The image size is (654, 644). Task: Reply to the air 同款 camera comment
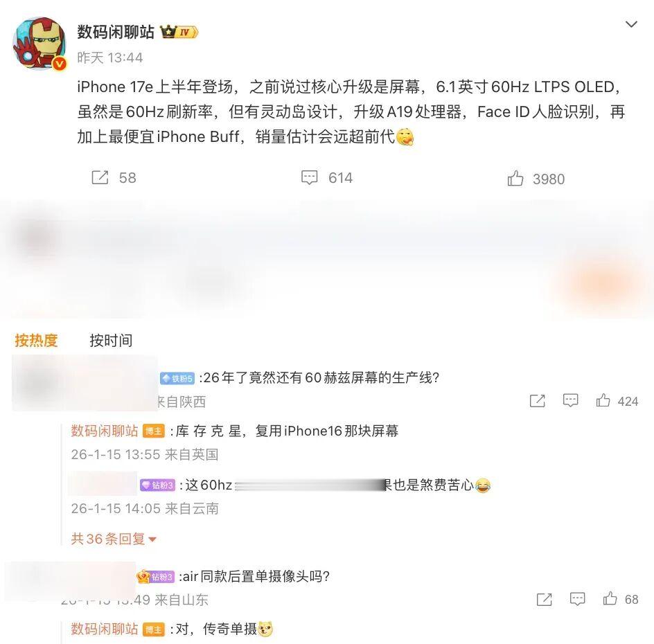(577, 599)
